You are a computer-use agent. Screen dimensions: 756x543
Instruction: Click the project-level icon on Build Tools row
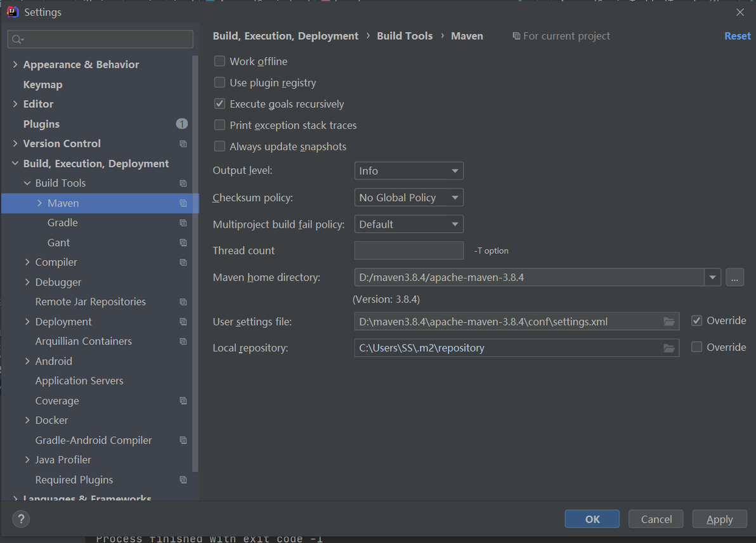183,183
